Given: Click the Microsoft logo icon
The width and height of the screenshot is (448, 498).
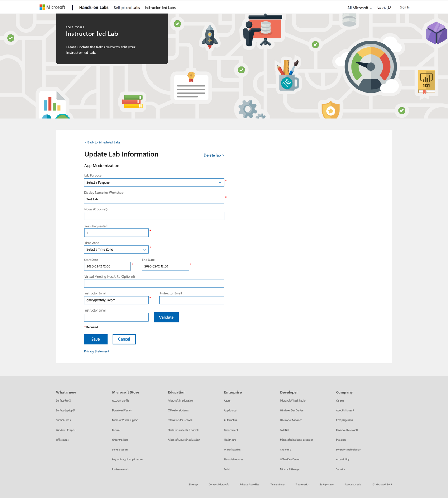Looking at the screenshot, I should pos(42,7).
